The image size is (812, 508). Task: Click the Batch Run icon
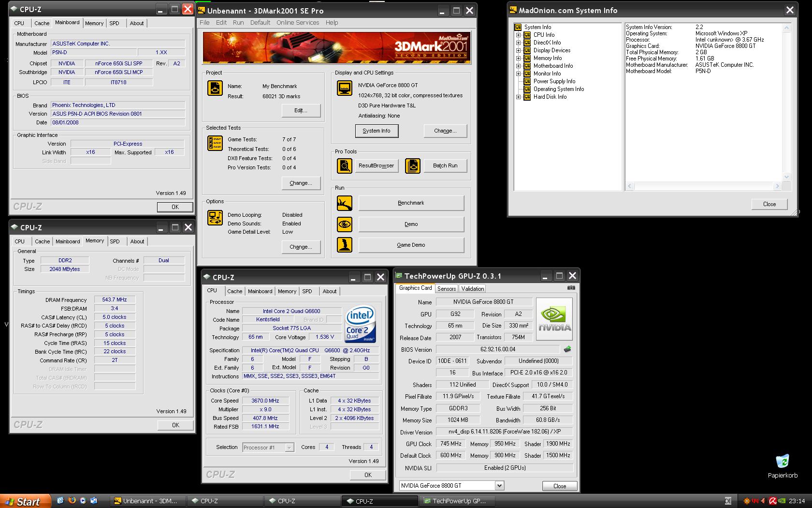tap(413, 166)
